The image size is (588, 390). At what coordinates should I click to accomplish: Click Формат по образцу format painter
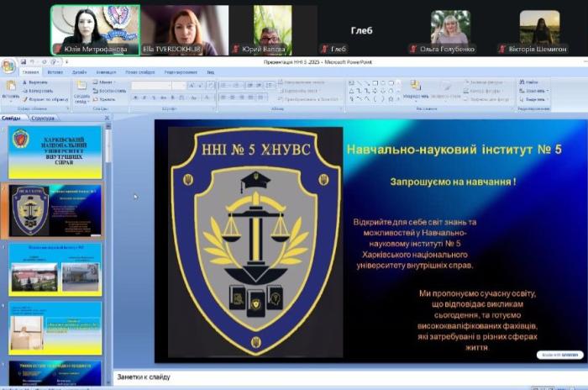click(x=45, y=99)
